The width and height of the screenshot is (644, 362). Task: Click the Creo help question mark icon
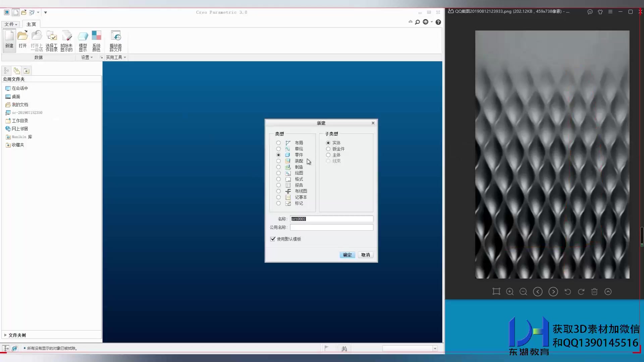click(x=438, y=22)
